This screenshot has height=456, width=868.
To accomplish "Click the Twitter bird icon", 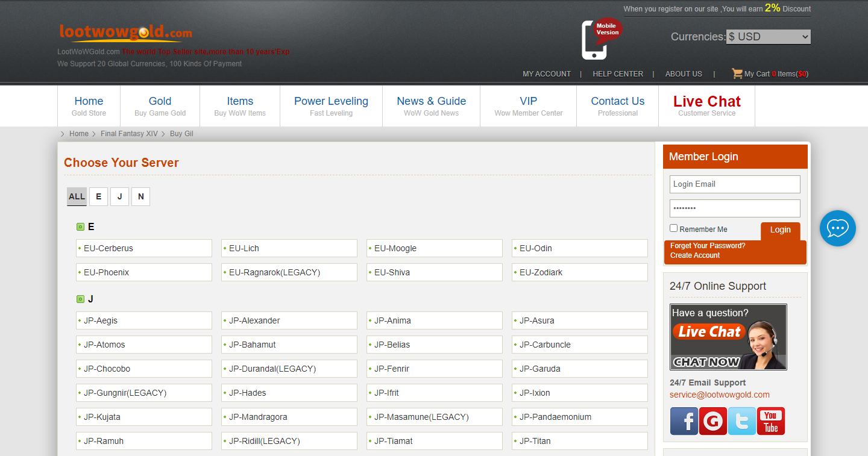I will [741, 421].
